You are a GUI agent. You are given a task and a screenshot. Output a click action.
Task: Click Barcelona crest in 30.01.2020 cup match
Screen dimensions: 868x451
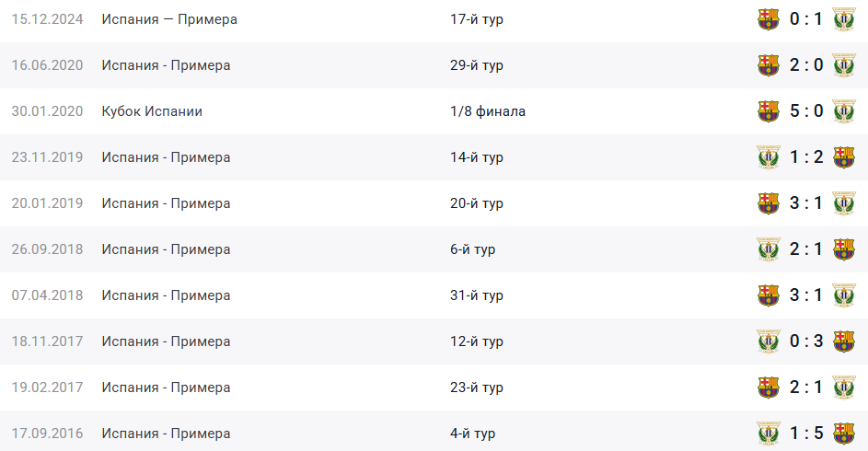769,111
